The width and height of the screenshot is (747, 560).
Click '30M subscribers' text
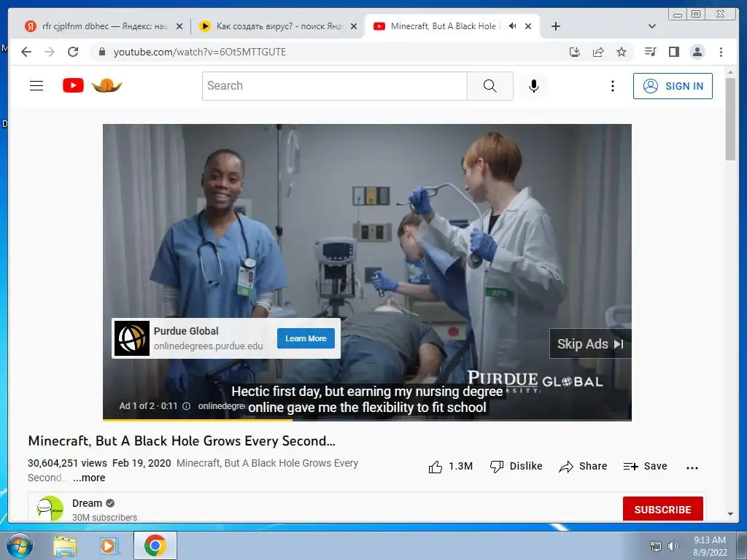pyautogui.click(x=104, y=517)
